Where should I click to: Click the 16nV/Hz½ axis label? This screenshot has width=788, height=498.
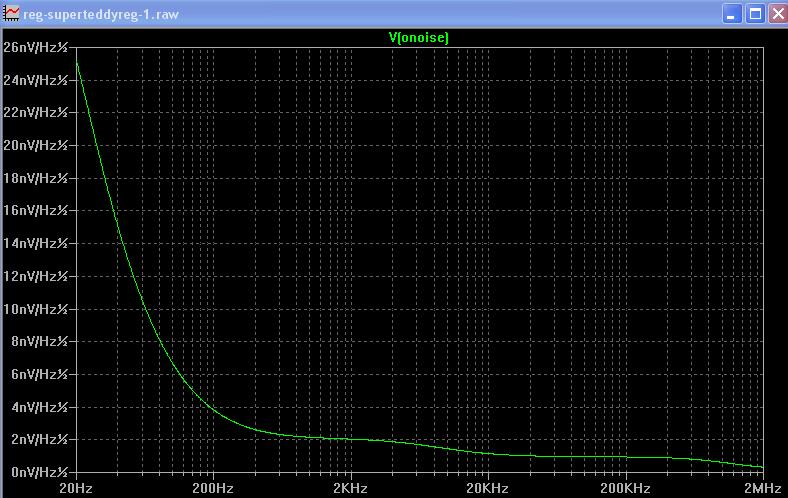pos(35,210)
